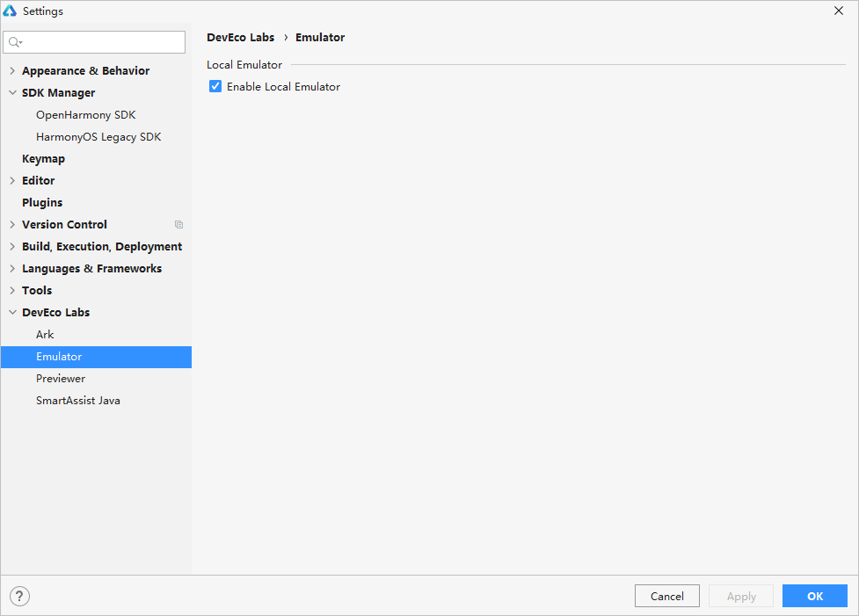Close the Settings dialog
The height and width of the screenshot is (616, 859).
click(838, 11)
